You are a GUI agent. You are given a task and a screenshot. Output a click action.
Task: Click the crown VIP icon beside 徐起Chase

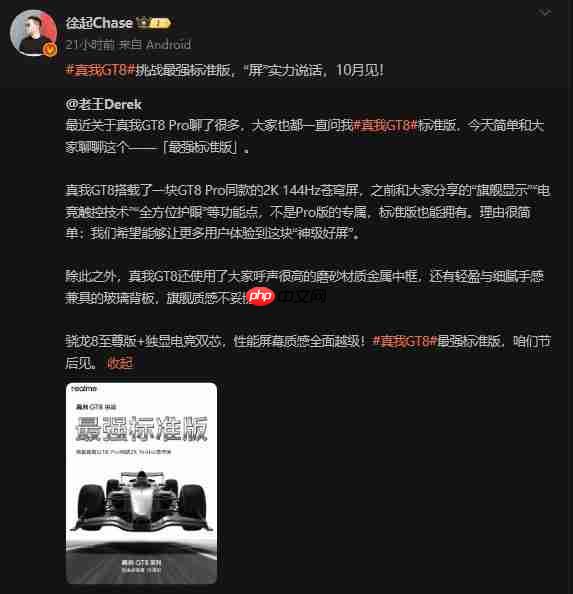tap(143, 23)
